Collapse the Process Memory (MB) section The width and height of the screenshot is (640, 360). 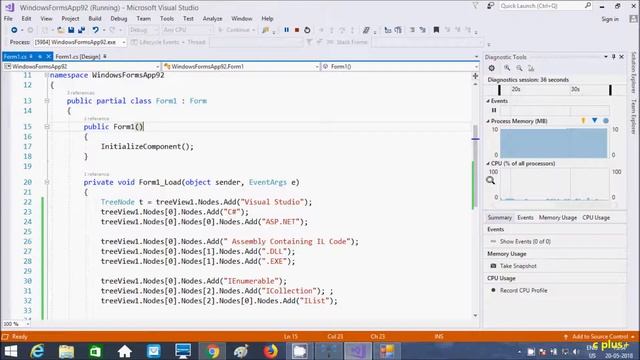pyautogui.click(x=488, y=121)
